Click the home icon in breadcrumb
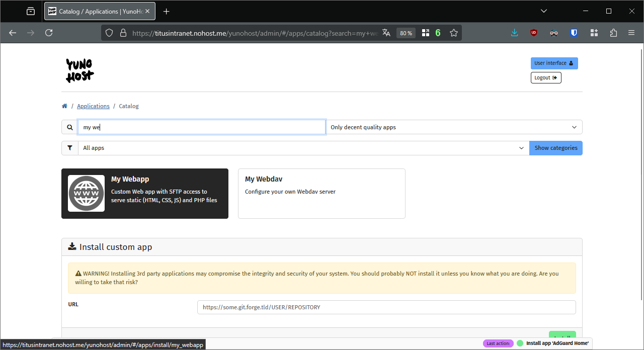 pyautogui.click(x=64, y=106)
